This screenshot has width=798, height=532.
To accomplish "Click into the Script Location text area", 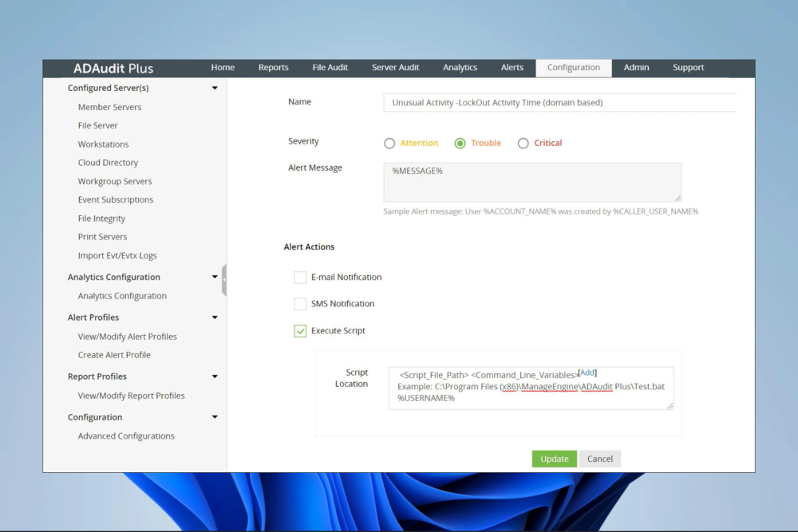I will click(x=531, y=388).
